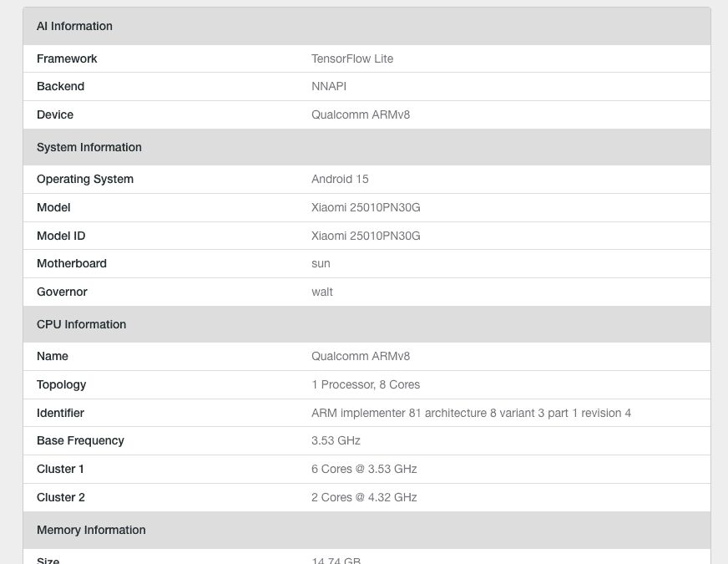728x564 pixels.
Task: Select the CPU Name value Qualcomm ARMv8
Action: pyautogui.click(x=361, y=356)
